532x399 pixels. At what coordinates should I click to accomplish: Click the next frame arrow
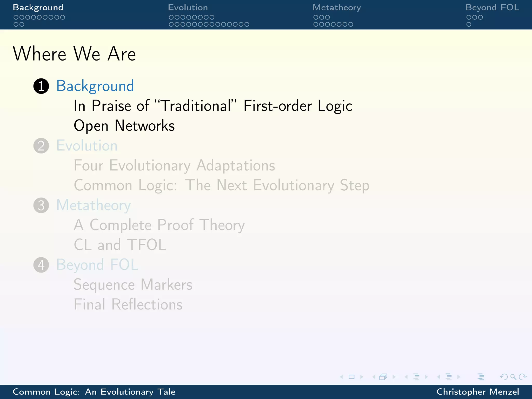(x=394, y=377)
